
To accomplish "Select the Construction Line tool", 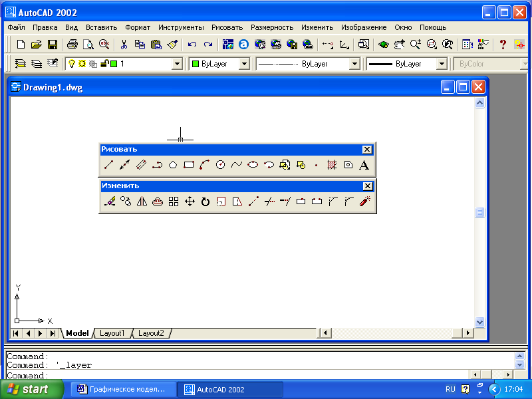I will [x=124, y=165].
